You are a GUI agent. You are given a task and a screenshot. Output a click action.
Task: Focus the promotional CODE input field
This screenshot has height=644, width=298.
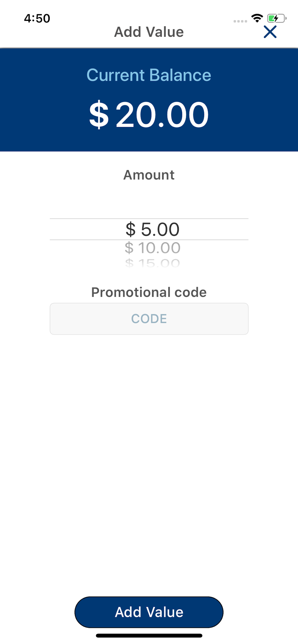149,319
